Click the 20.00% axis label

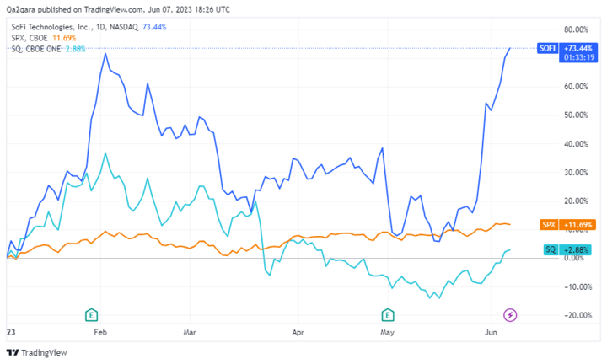click(x=576, y=201)
